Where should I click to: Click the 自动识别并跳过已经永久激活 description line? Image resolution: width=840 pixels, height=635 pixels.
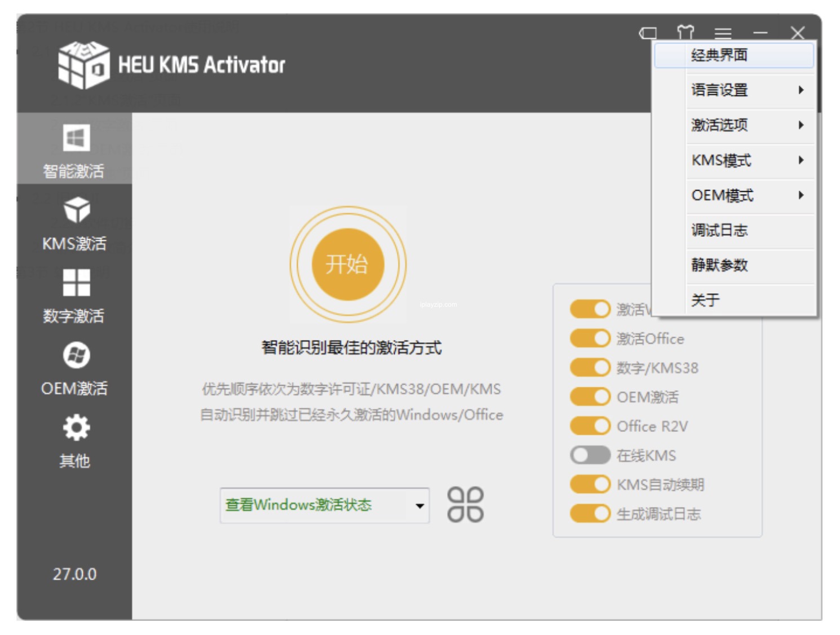click(x=351, y=414)
